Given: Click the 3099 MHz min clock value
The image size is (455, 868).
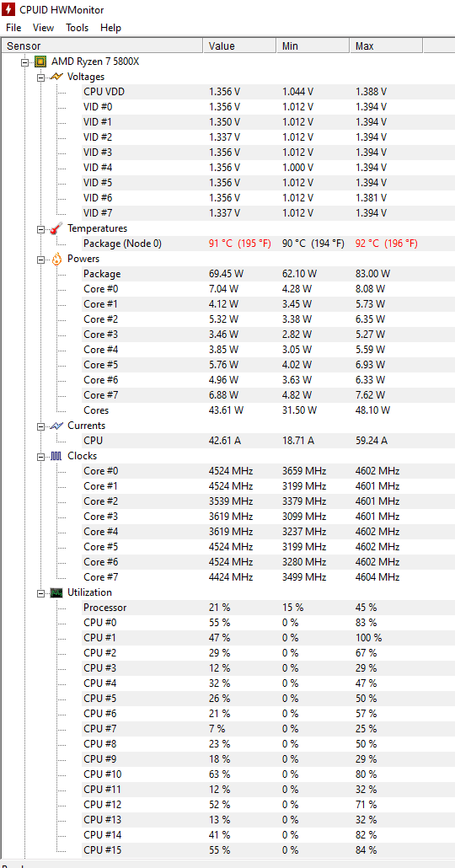Looking at the screenshot, I should point(304,517).
